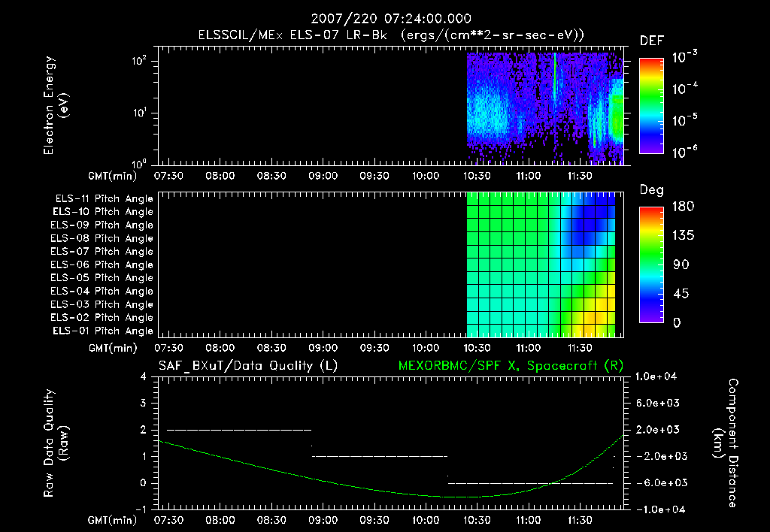Viewport: 770px width, 532px height.
Task: Click the 10^-6 label on DEF scale
Action: 684,152
